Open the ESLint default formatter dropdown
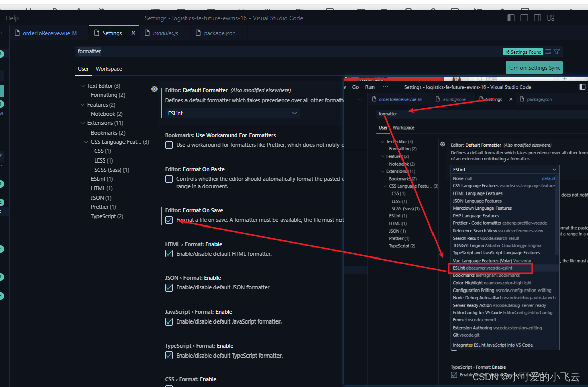 (231, 113)
